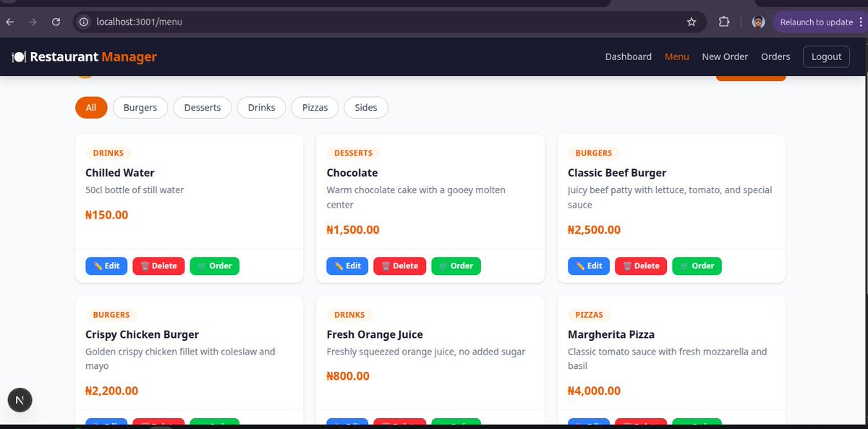The height and width of the screenshot is (429, 868).
Task: Filter menu by Sides
Action: [366, 108]
